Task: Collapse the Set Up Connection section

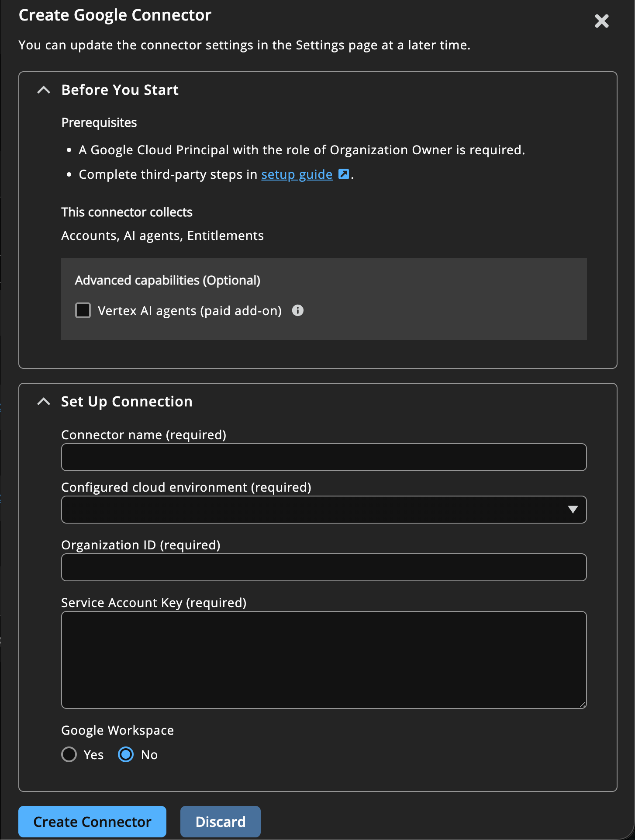Action: pos(44,402)
